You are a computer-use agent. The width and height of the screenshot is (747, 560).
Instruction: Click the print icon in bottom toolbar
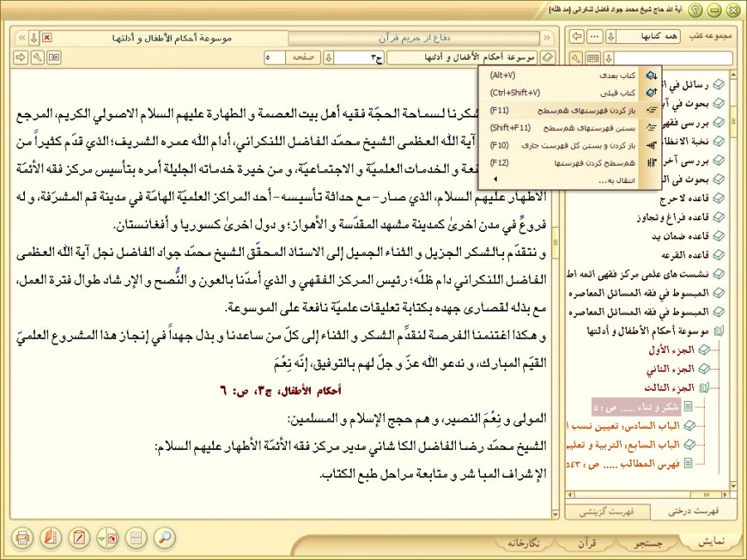tap(22, 538)
